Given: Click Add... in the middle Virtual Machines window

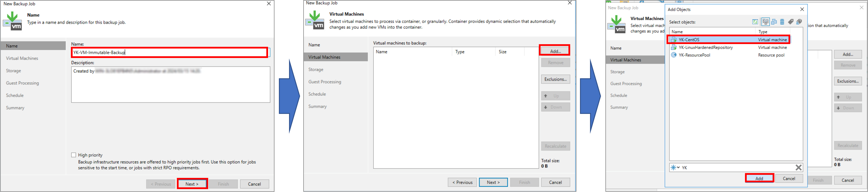Looking at the screenshot, I should [x=555, y=51].
